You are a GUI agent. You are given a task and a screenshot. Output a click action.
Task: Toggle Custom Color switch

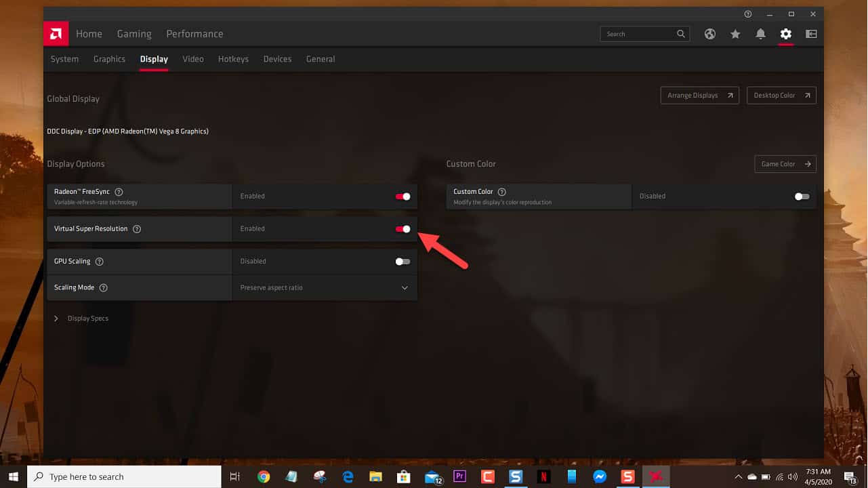[x=802, y=197]
